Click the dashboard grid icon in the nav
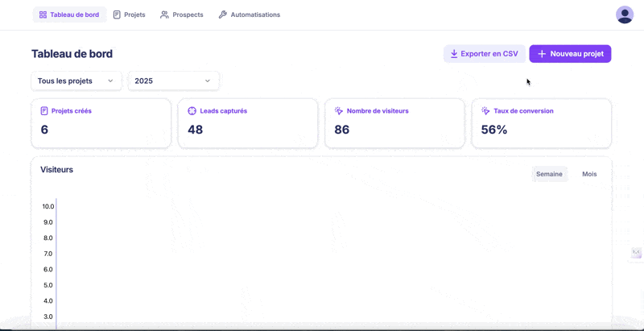Viewport: 644px width, 331px height. 43,14
